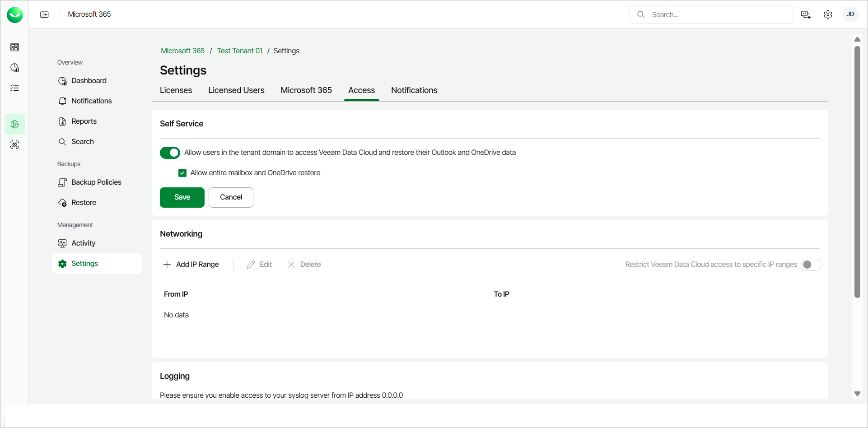Click the Cancel button

click(231, 197)
